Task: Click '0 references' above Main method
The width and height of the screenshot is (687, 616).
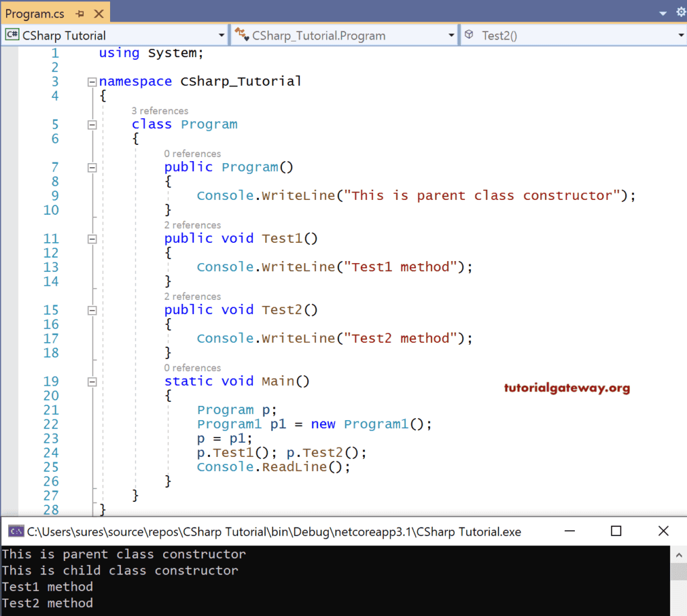Action: pyautogui.click(x=192, y=368)
